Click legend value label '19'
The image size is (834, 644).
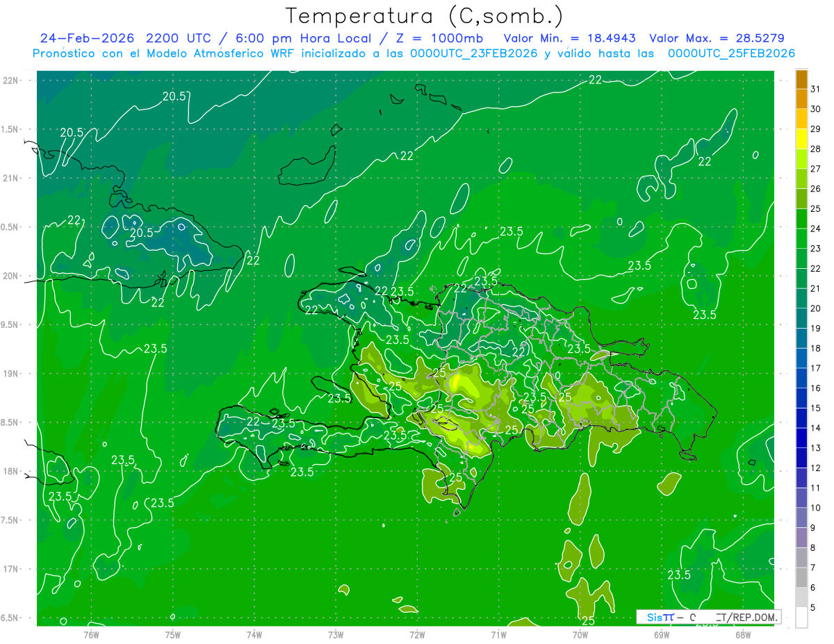tap(816, 328)
